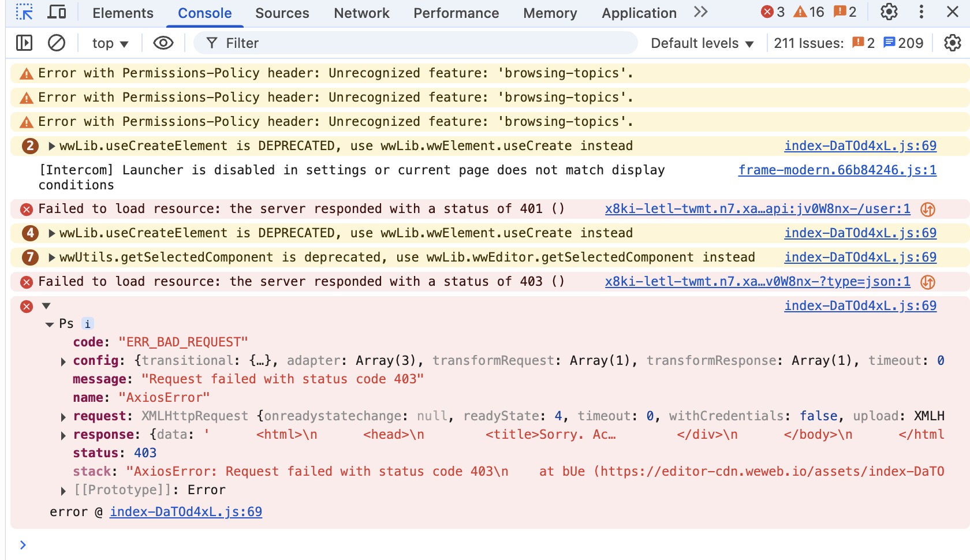Click the AI icon beside the 401 error
The width and height of the screenshot is (970, 560).
click(928, 209)
